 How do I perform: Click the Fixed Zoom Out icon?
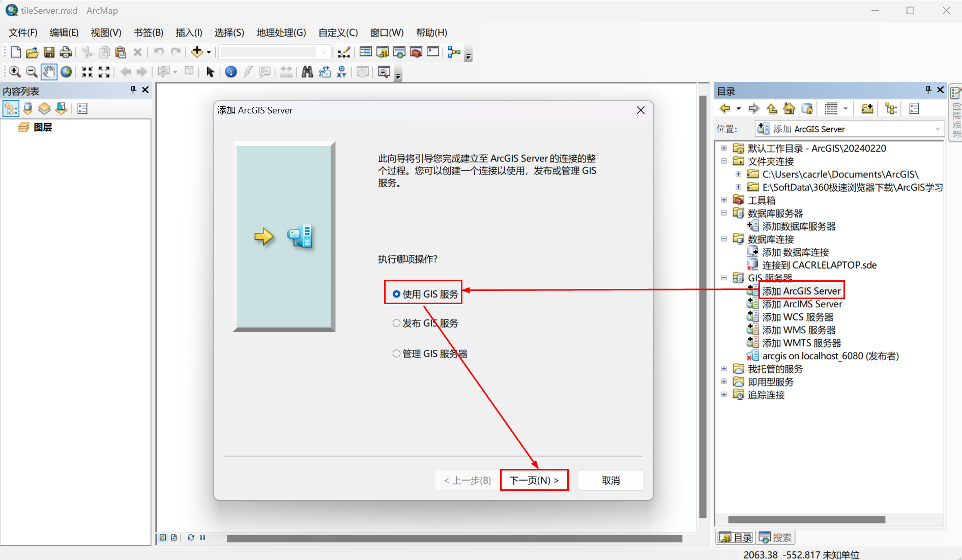click(104, 72)
